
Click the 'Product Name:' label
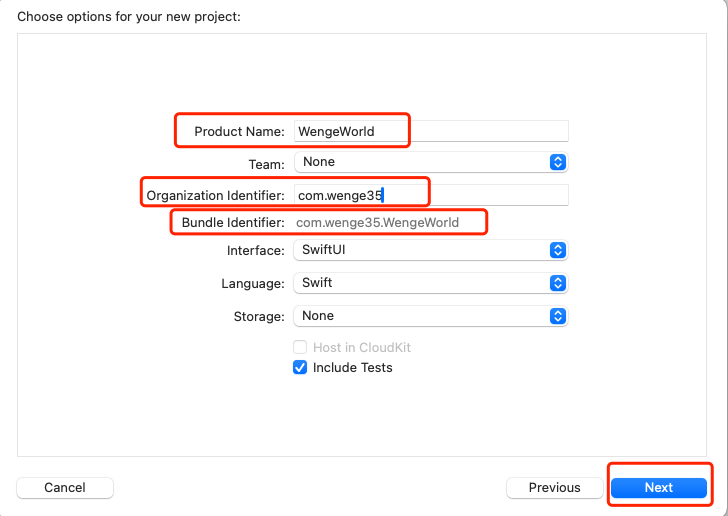[239, 132]
